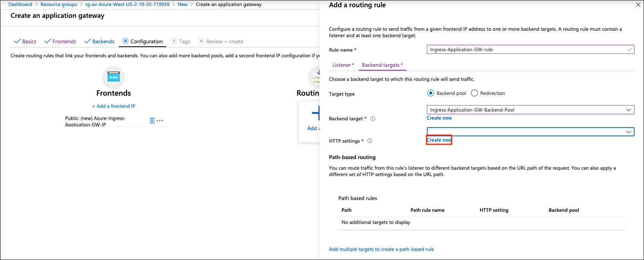Click Create new under Backend target
Viewport: 644px width, 260px height.
tap(439, 118)
